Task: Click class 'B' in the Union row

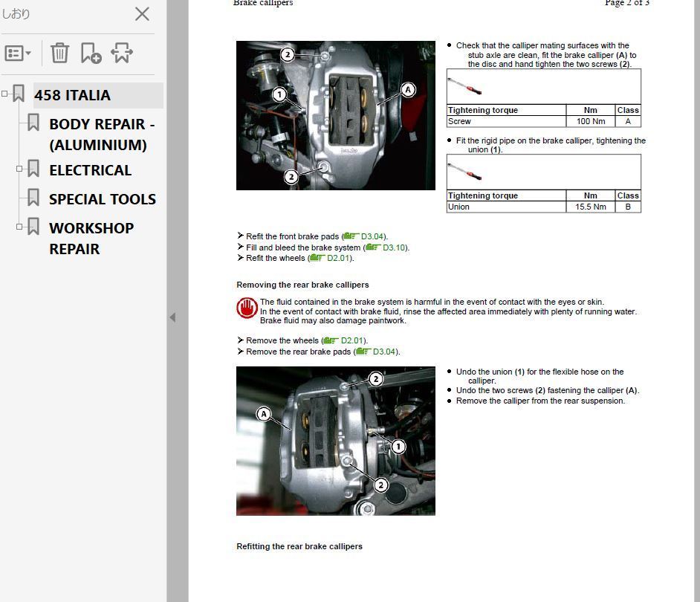Action: (628, 207)
